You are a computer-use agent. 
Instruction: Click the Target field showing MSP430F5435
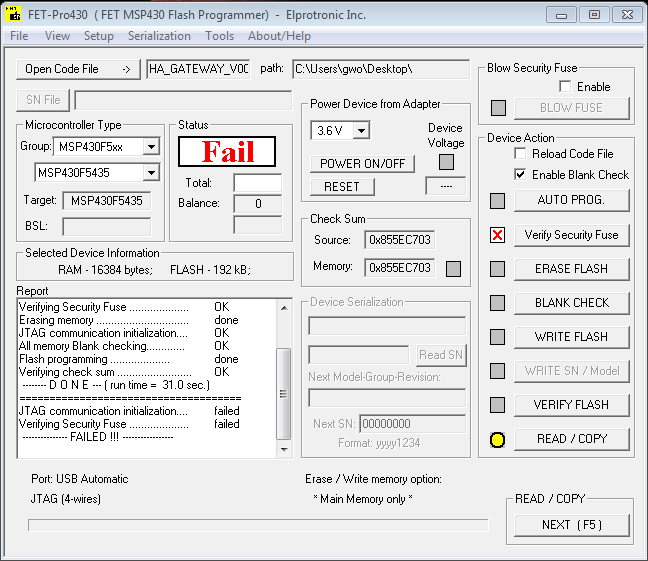click(107, 201)
